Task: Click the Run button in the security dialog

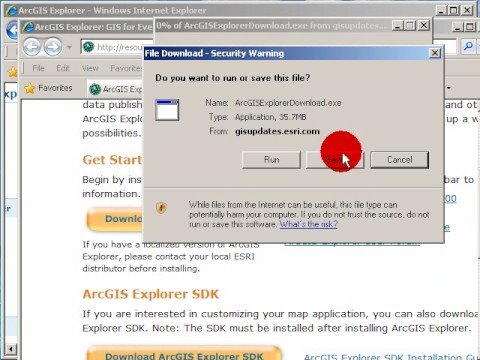Action: tap(271, 160)
